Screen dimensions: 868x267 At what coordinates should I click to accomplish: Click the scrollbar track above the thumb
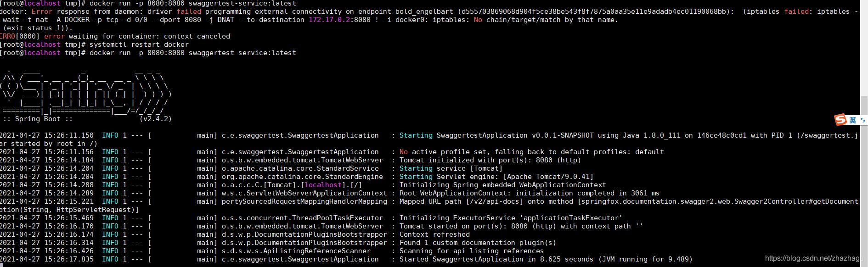tap(864, 46)
